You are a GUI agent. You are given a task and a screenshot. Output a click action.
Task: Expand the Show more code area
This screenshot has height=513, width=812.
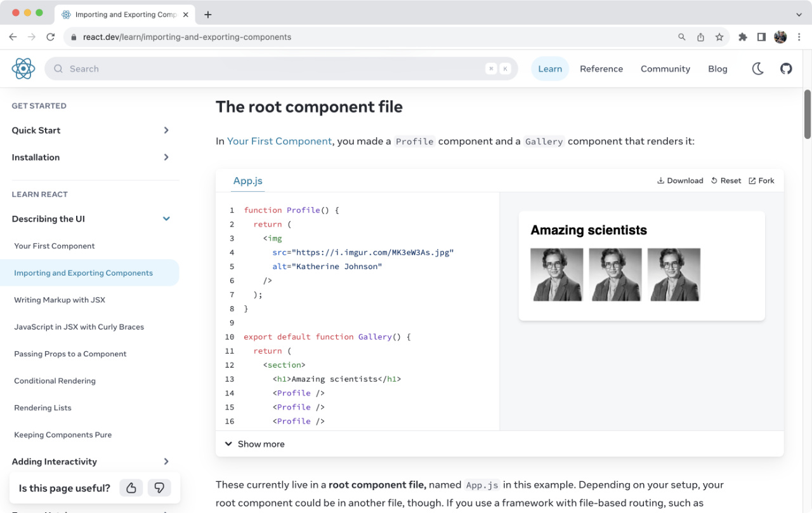click(254, 444)
